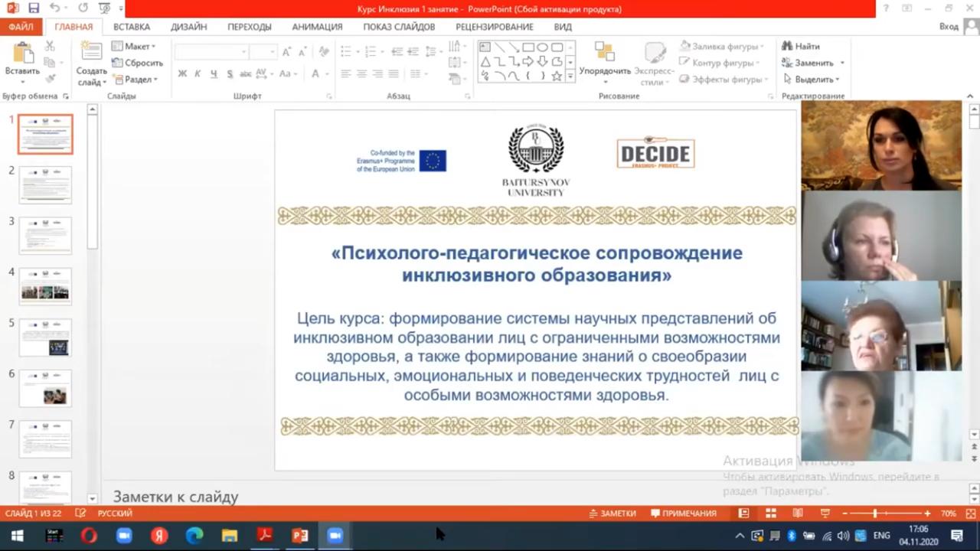Click the Save icon in the quick access toolbar
The image size is (980, 551).
(34, 8)
